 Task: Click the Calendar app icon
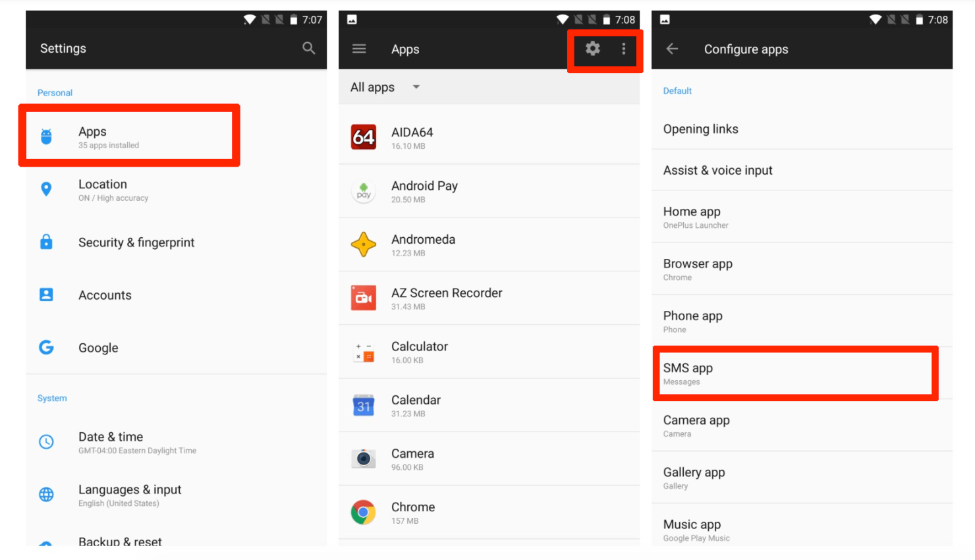click(x=363, y=405)
